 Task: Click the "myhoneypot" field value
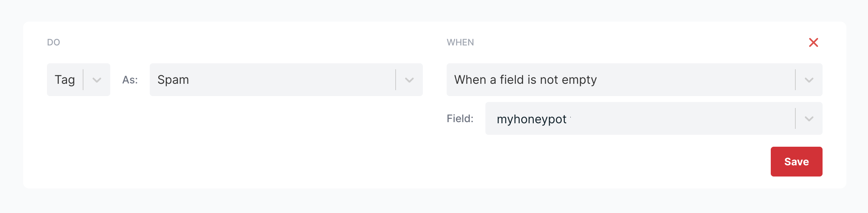tap(531, 119)
